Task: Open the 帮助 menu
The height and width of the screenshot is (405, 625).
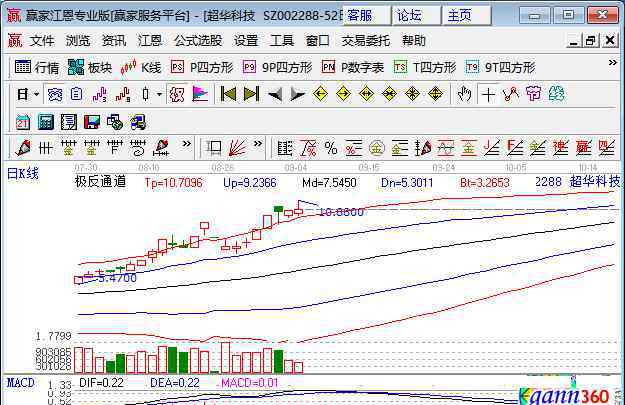Action: click(x=414, y=41)
